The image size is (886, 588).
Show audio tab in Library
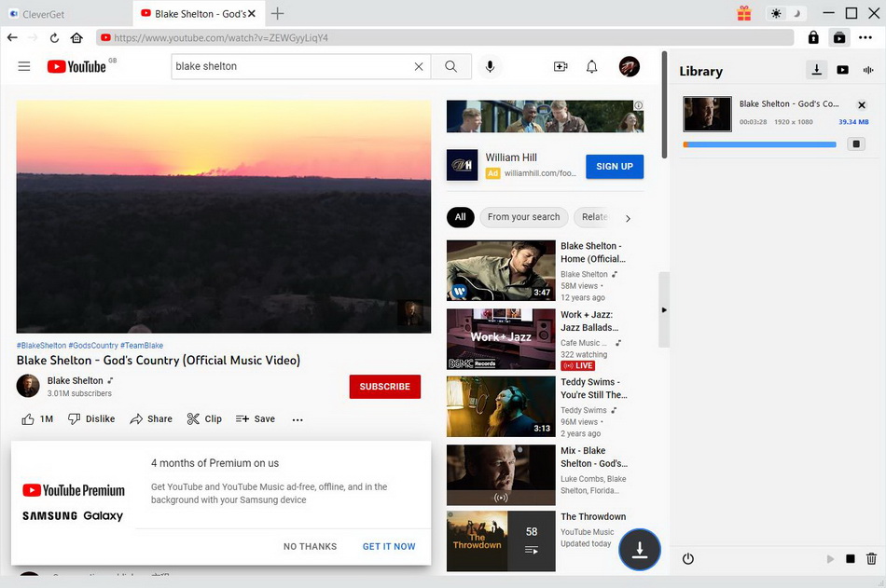point(868,70)
